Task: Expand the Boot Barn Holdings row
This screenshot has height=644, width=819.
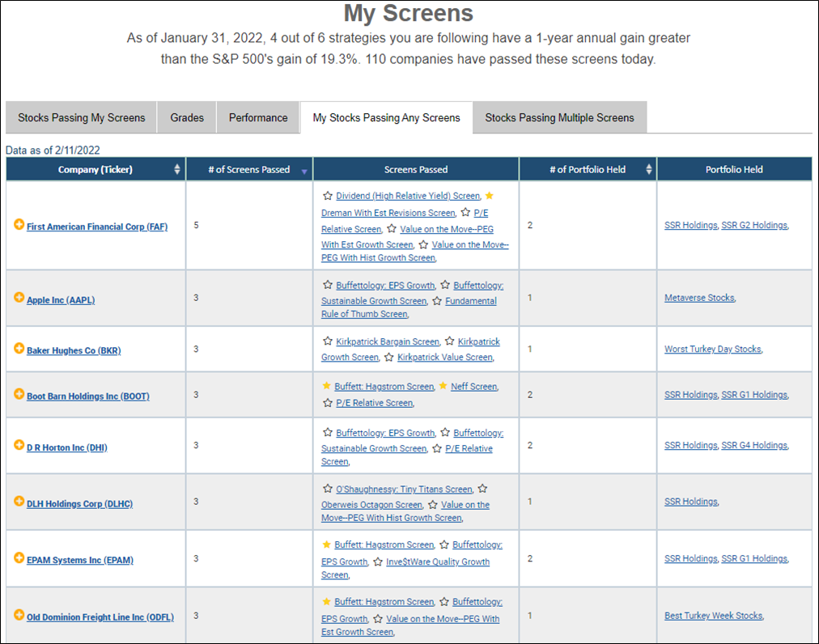Action: pos(19,394)
